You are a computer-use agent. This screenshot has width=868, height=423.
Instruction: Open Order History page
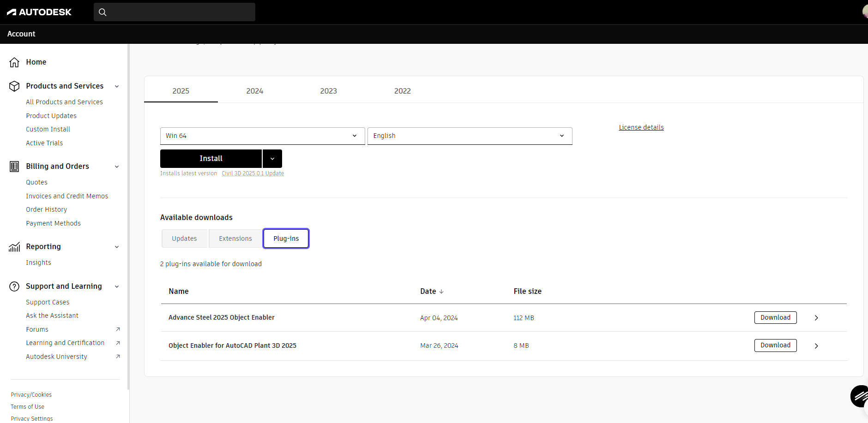point(46,209)
